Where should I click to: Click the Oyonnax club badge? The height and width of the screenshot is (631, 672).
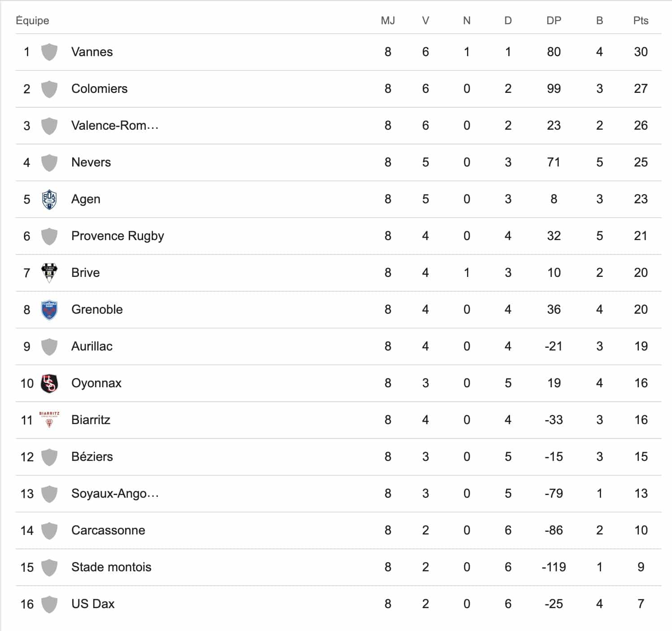[x=49, y=383]
